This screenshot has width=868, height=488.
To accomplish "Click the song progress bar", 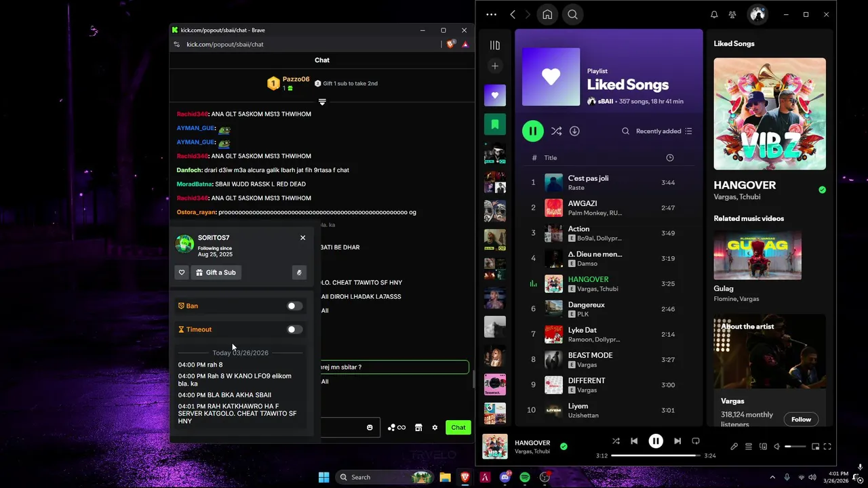I will [656, 455].
